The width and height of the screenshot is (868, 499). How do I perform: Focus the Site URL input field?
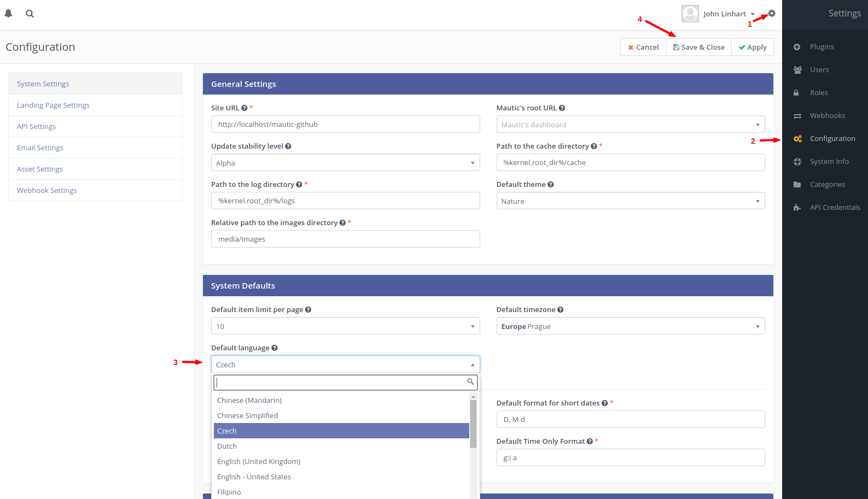click(346, 124)
